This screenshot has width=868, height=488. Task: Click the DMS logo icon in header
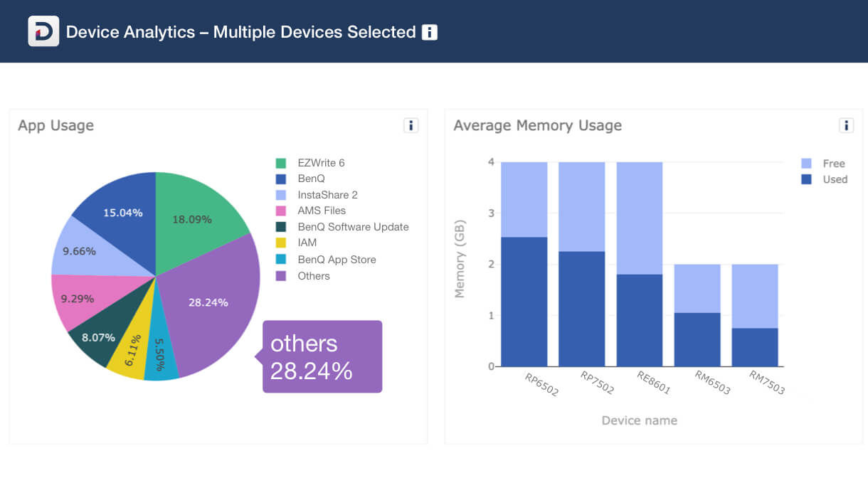click(x=43, y=31)
